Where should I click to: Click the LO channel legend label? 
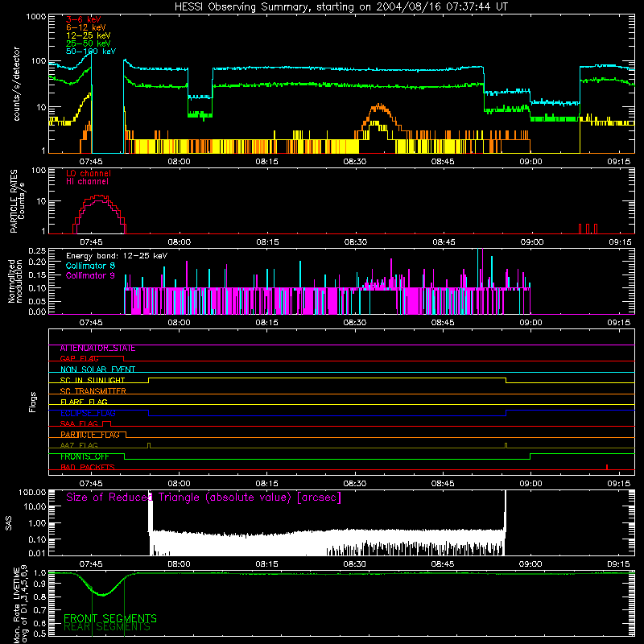point(88,173)
